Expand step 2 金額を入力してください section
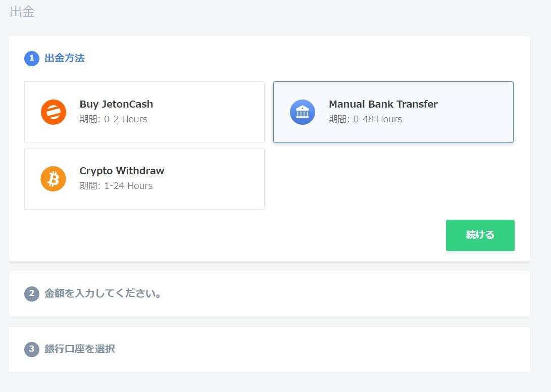The width and height of the screenshot is (551, 392). pos(269,293)
